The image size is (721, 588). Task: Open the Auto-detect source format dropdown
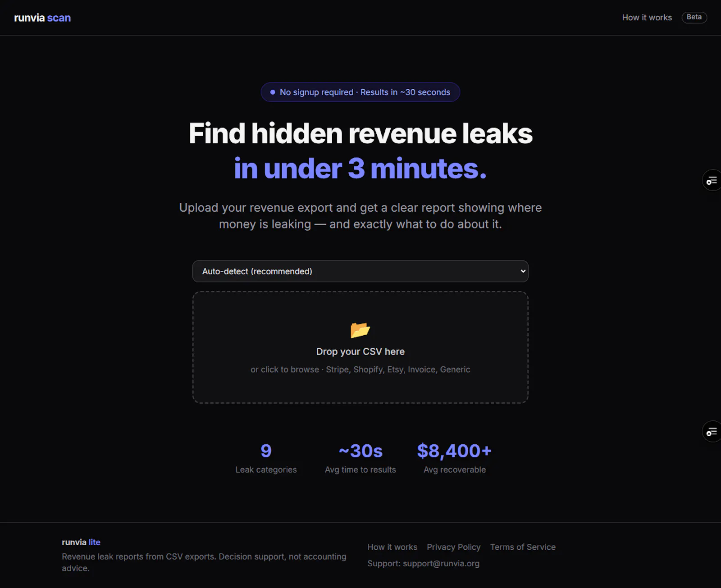360,271
